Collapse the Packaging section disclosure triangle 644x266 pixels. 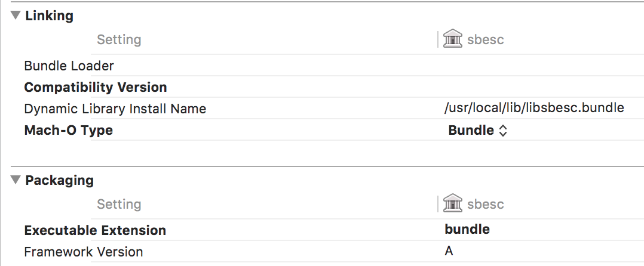(16, 180)
